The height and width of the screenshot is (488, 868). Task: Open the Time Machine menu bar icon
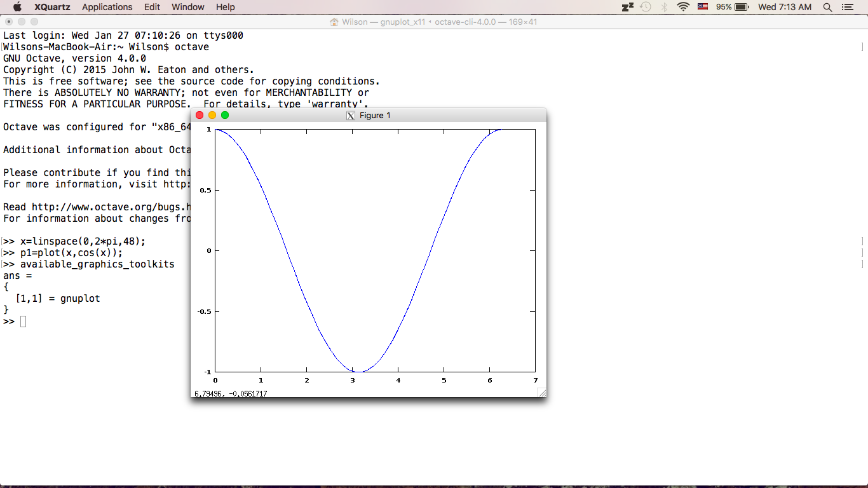[646, 7]
